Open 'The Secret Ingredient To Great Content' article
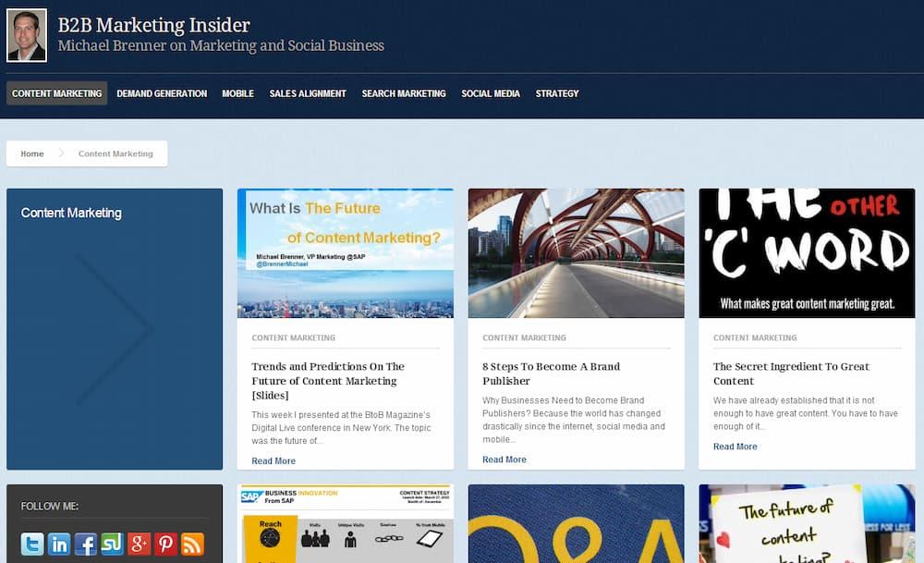Screen dimensions: 924x563 pos(793,373)
